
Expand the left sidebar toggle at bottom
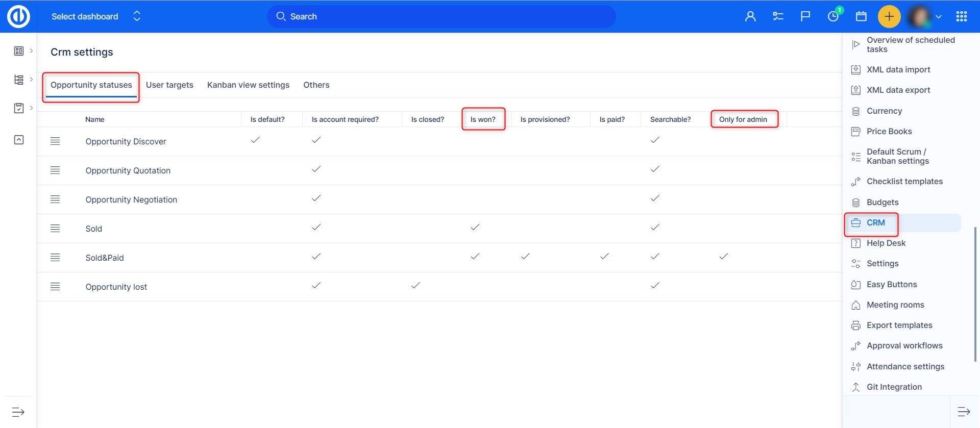[x=18, y=412]
